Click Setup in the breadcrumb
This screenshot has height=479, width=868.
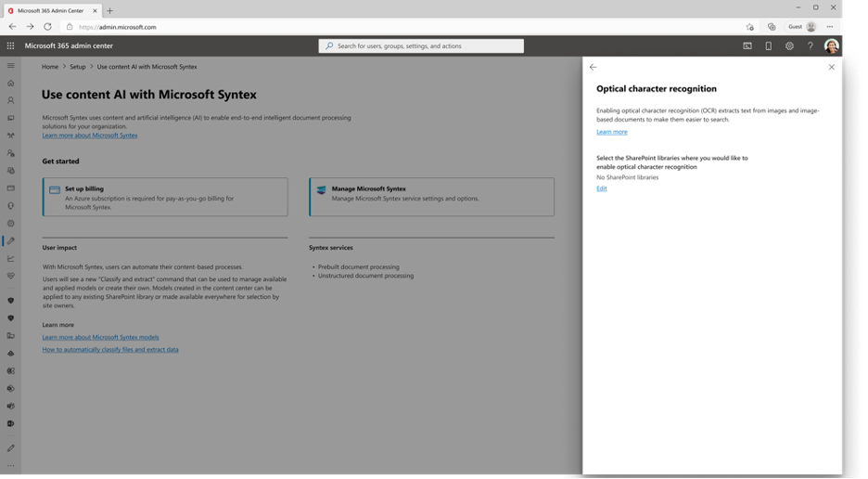[78, 67]
